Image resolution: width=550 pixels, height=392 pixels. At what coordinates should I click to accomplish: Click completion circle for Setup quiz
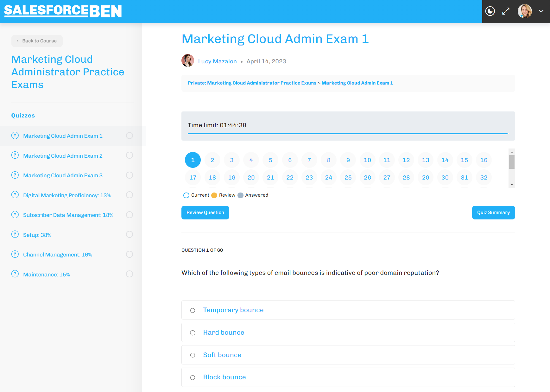coord(130,234)
